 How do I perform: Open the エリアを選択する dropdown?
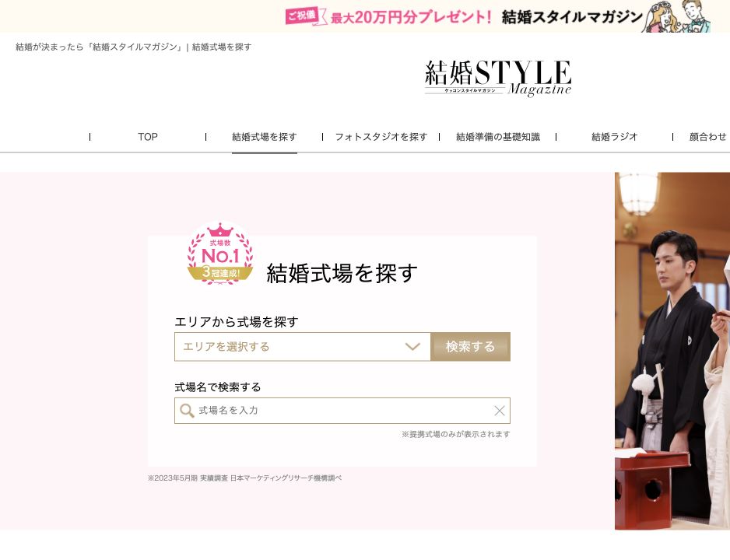[303, 347]
